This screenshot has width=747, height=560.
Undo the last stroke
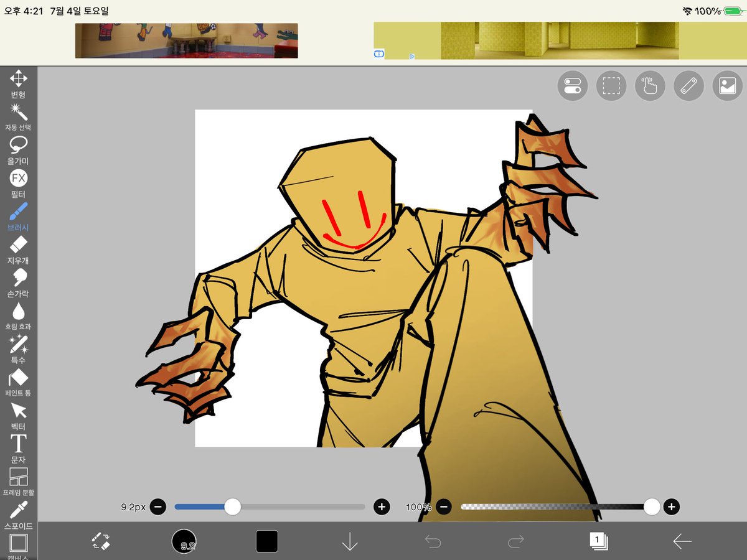point(433,542)
